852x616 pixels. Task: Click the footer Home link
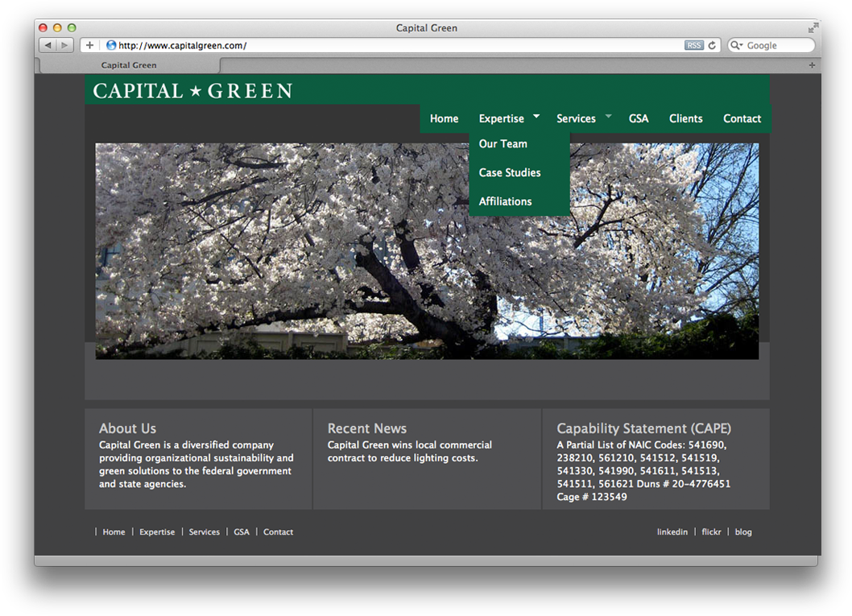[114, 531]
